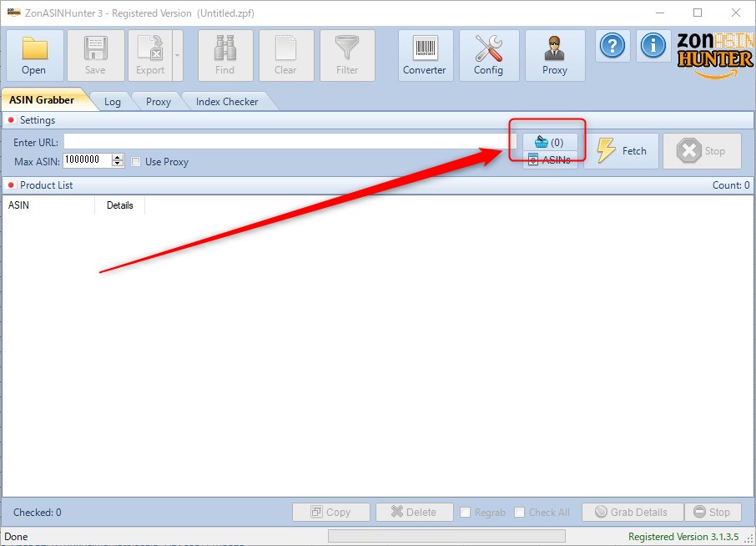Click the blue question mark help icon
The height and width of the screenshot is (546, 756).
tap(612, 46)
